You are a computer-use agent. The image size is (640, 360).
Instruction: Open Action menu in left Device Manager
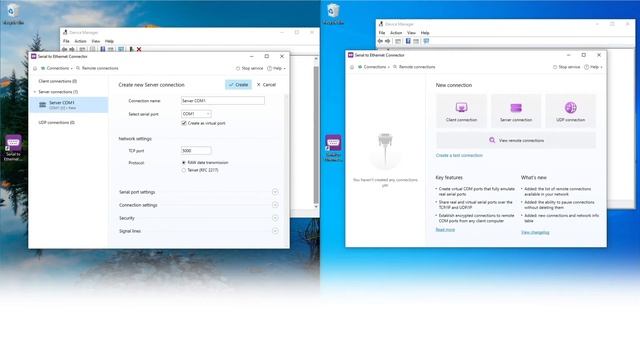80,41
